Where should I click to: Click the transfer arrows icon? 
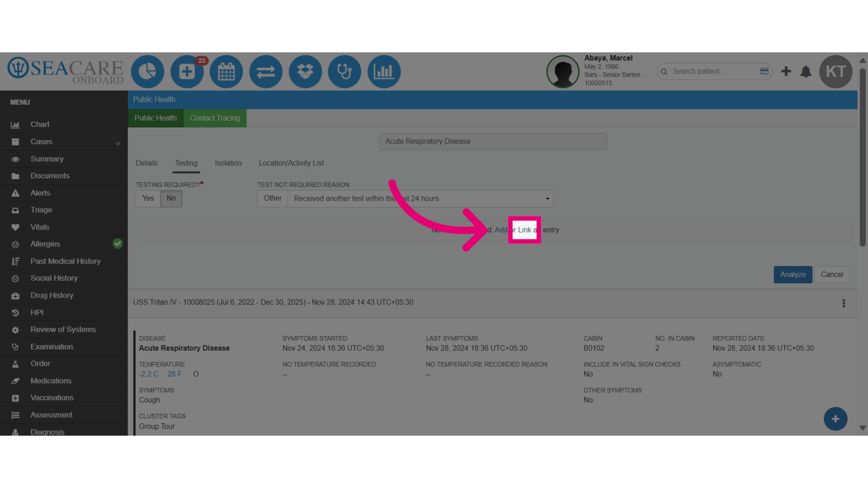tap(266, 71)
